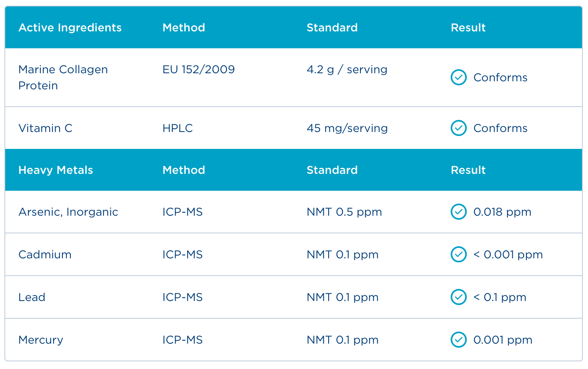Select the Active Ingredients column header
Viewport: 588px width, 369px height.
click(70, 27)
